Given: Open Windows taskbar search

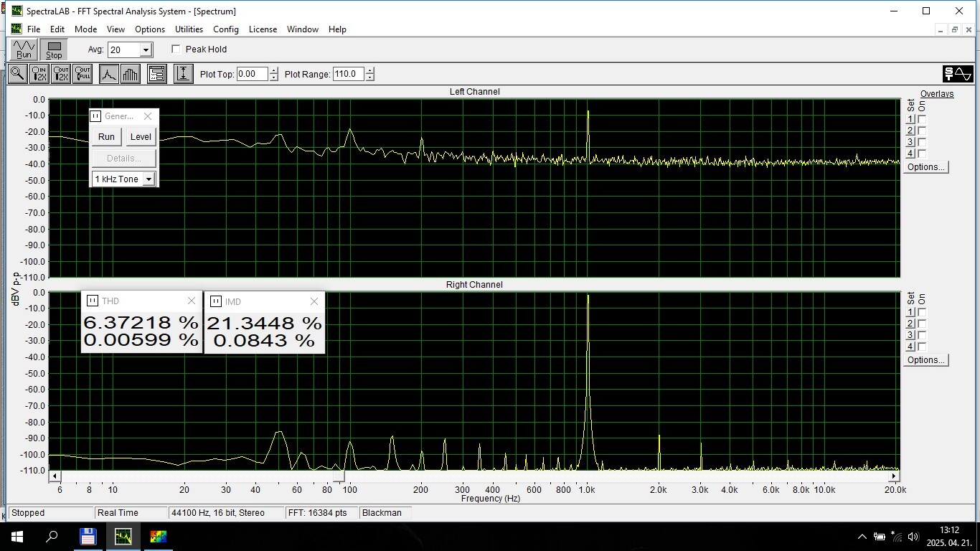Looking at the screenshot, I should [52, 537].
